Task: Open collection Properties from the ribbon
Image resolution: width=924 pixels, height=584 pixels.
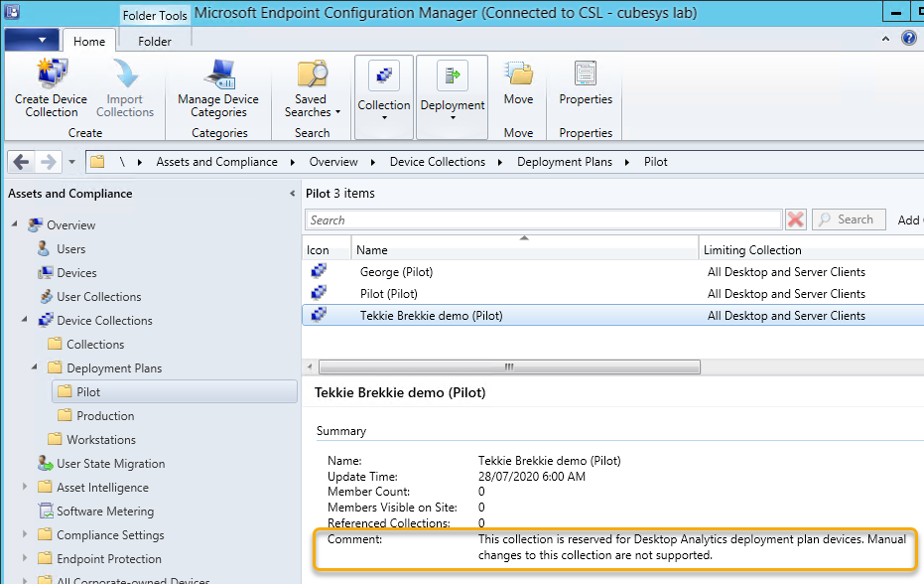Action: click(x=586, y=75)
